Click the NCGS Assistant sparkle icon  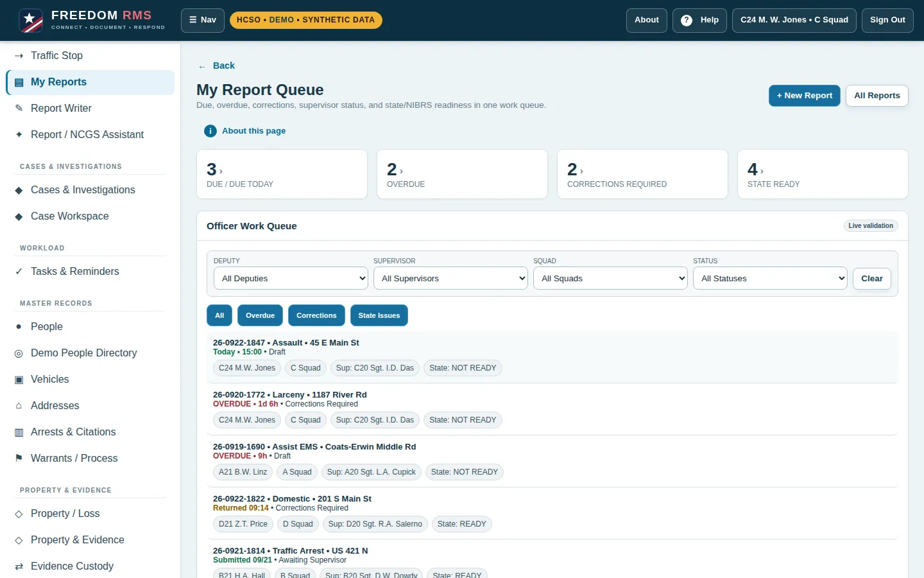click(19, 135)
